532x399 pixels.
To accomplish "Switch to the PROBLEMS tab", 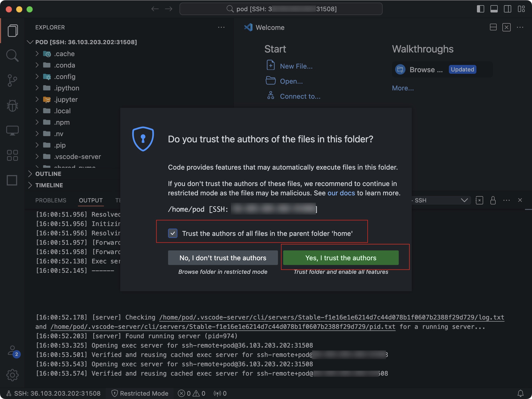I will coord(51,200).
